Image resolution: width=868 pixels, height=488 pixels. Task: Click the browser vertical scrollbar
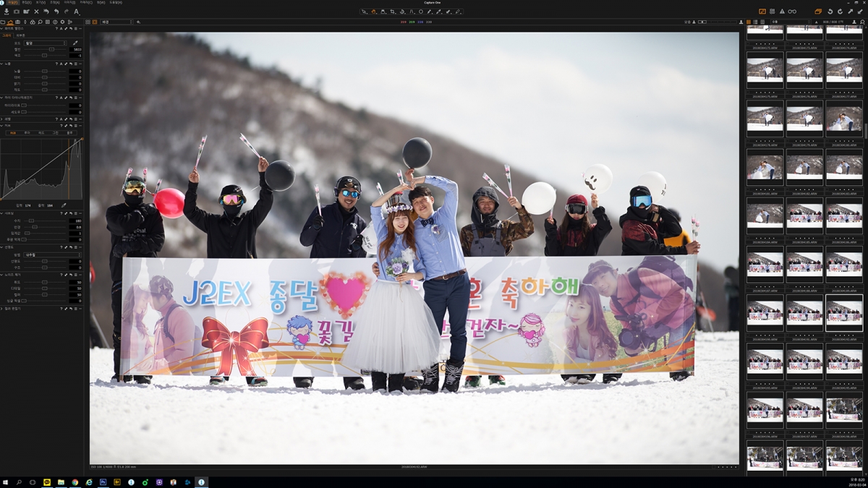865,132
